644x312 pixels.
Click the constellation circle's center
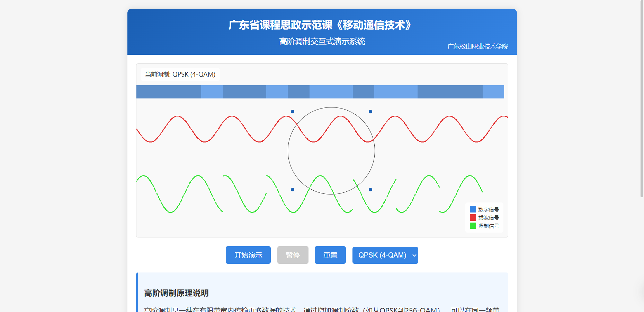tap(331, 151)
